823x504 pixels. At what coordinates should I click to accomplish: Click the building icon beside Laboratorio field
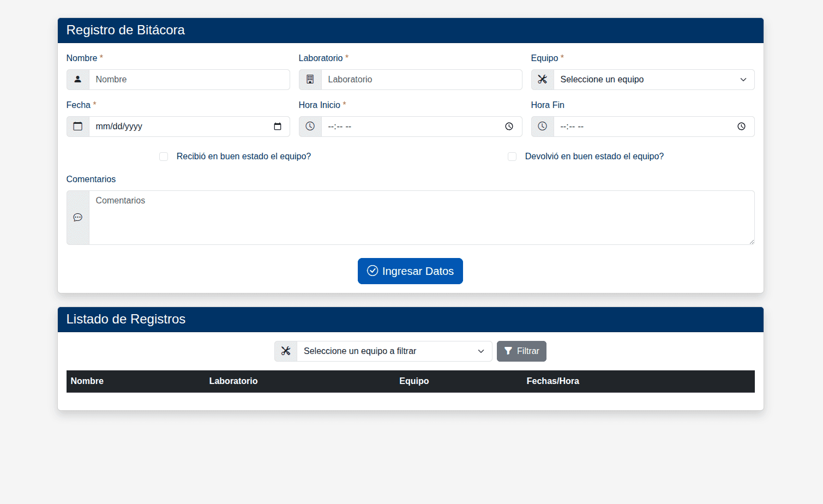pyautogui.click(x=310, y=80)
